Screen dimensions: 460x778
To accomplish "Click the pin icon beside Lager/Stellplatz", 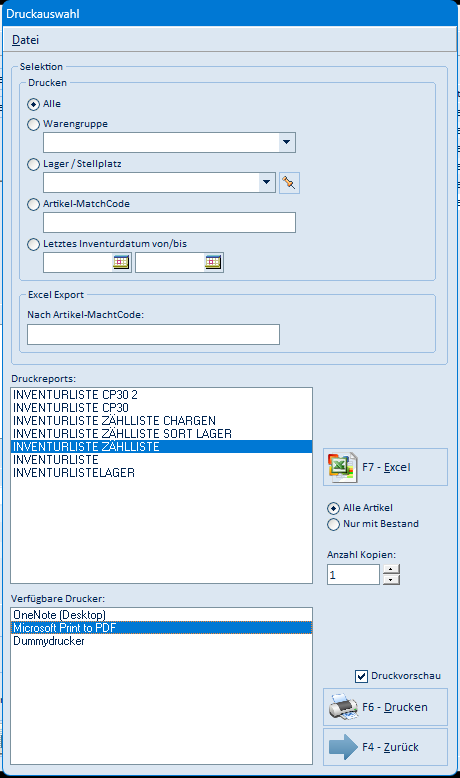I will (x=289, y=183).
